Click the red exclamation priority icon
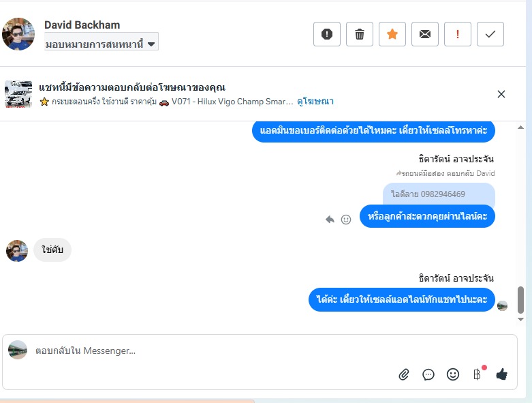The height and width of the screenshot is (403, 532). point(458,34)
